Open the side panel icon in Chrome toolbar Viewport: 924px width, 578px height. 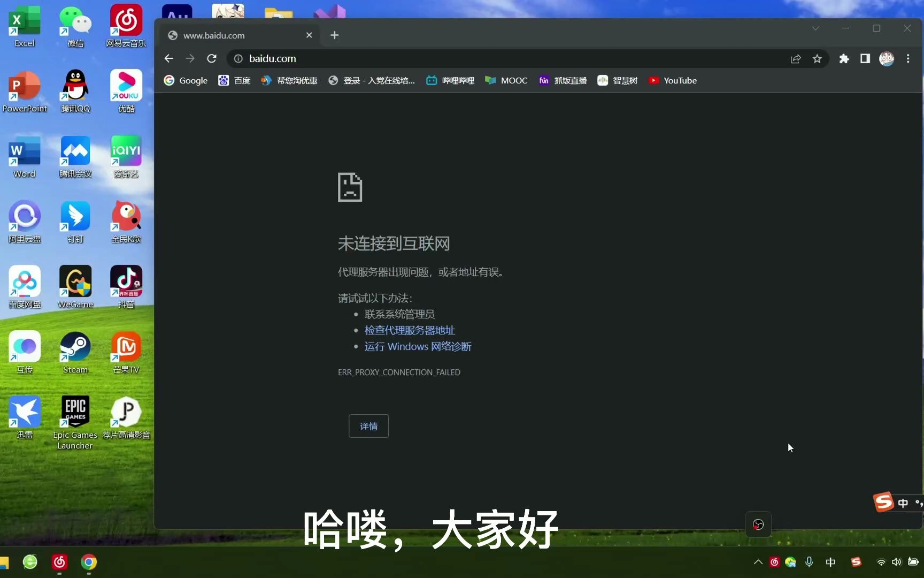tap(865, 59)
